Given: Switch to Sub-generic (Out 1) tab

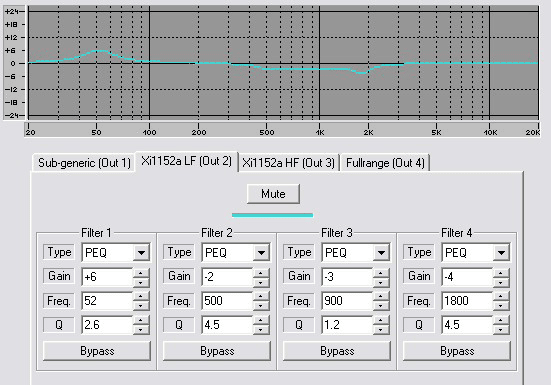Looking at the screenshot, I should click(x=84, y=163).
